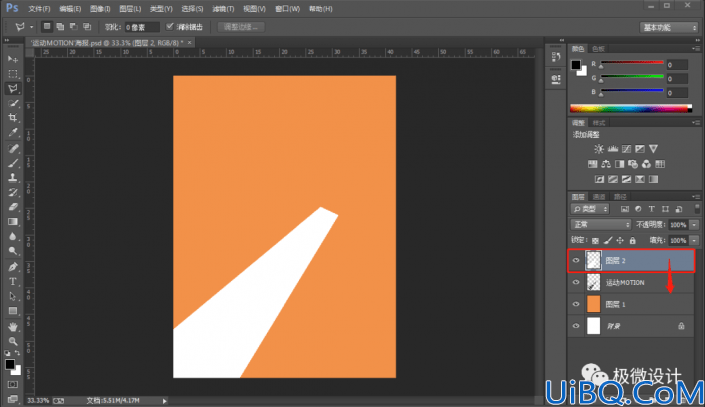This screenshot has height=407, width=705.
Task: Select the Eyedropper tool
Action: coord(13,133)
